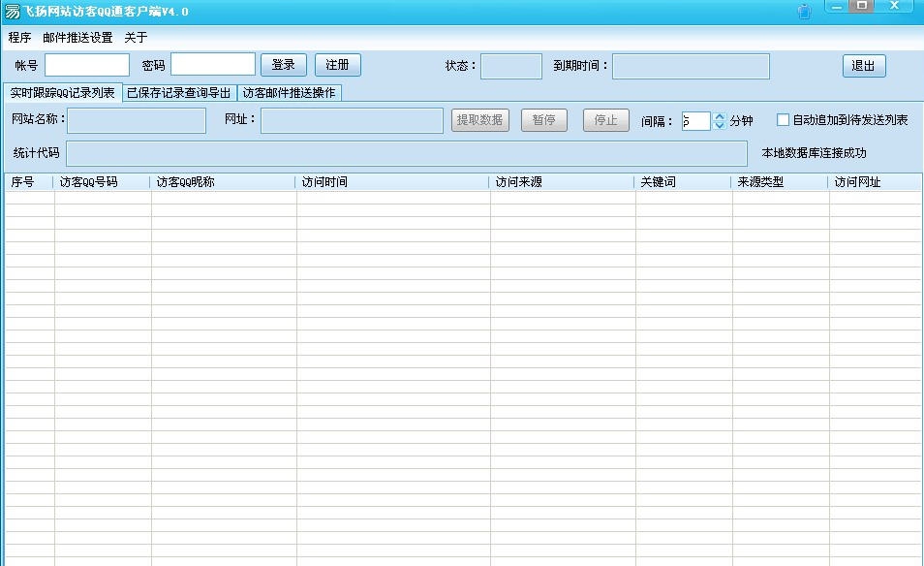Open the 程序 menu
924x566 pixels.
(20, 37)
